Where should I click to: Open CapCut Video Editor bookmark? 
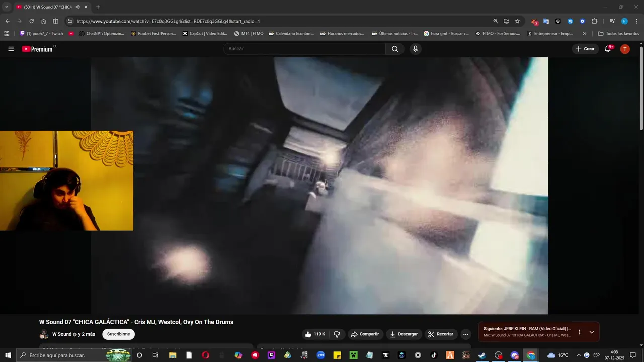(x=205, y=34)
